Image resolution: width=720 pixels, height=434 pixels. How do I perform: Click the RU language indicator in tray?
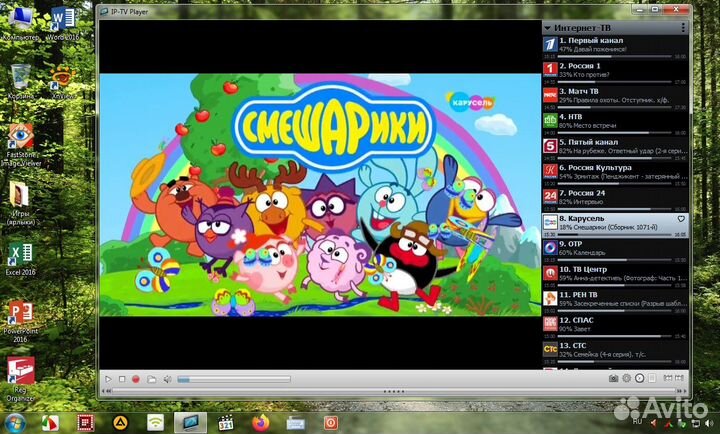(x=637, y=422)
